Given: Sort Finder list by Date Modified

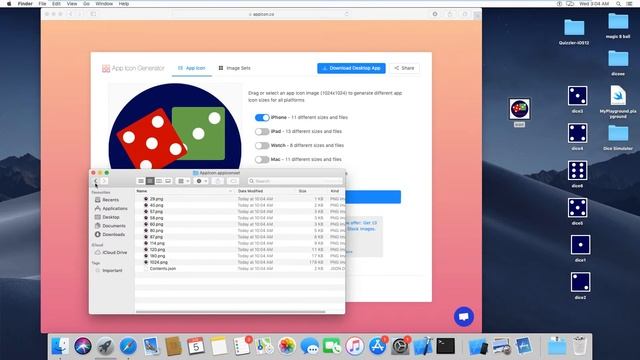Looking at the screenshot, I should pyautogui.click(x=266, y=191).
